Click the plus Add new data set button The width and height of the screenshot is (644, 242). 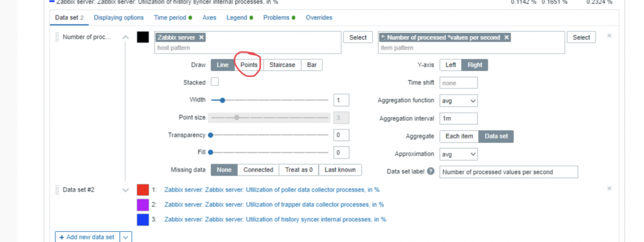click(x=87, y=237)
